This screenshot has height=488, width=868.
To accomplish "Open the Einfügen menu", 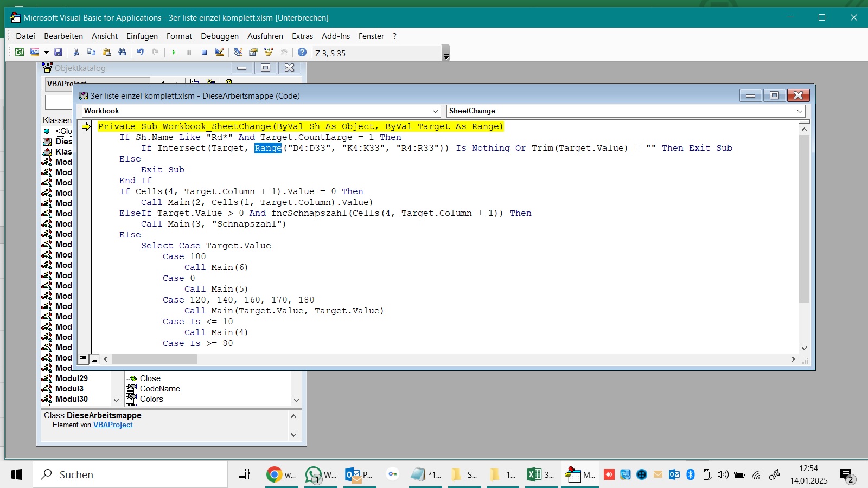I will tap(142, 36).
